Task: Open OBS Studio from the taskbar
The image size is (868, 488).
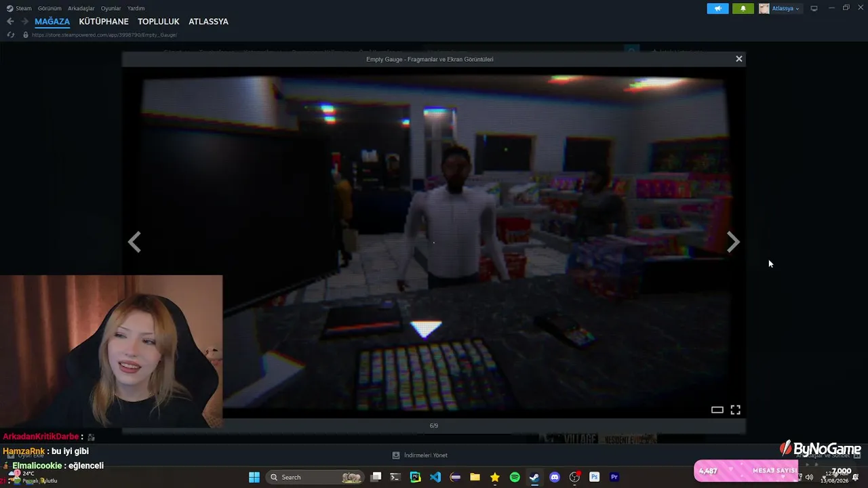Action: (575, 477)
